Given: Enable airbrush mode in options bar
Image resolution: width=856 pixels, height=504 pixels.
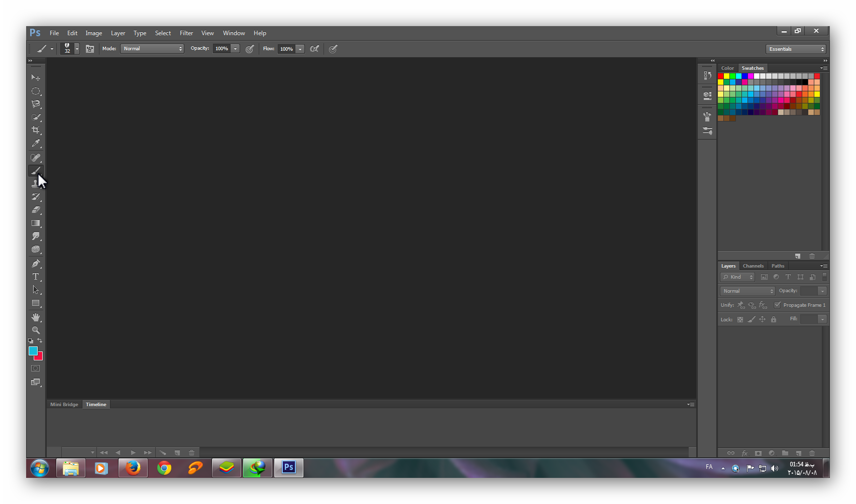Looking at the screenshot, I should (x=314, y=49).
